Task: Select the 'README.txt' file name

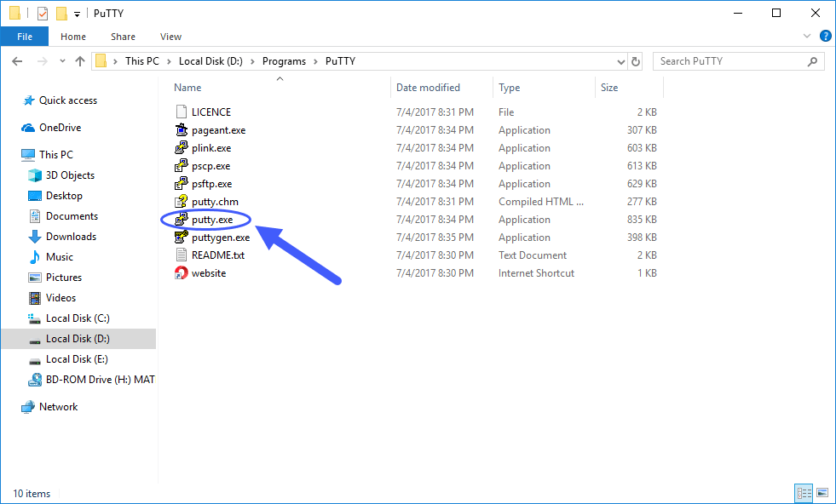Action: click(x=218, y=255)
